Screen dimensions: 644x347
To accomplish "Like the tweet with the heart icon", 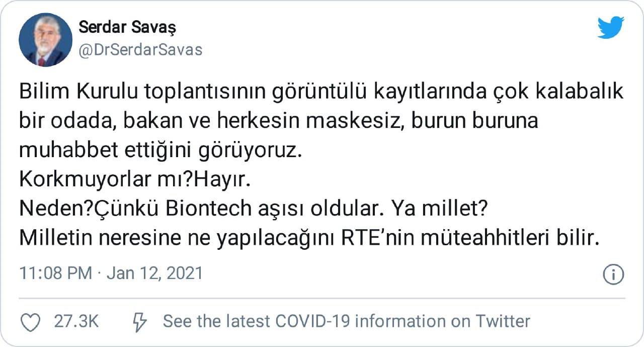I will click(x=31, y=322).
